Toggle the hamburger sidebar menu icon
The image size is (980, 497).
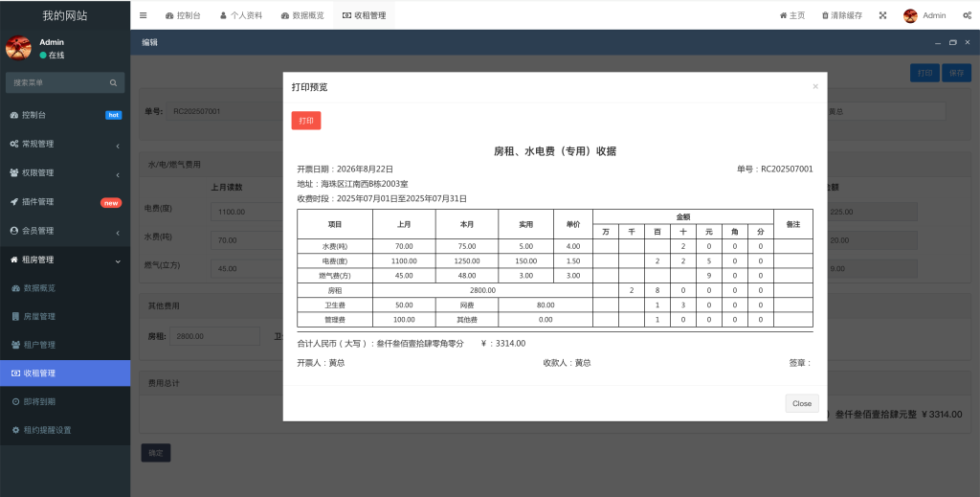point(144,15)
